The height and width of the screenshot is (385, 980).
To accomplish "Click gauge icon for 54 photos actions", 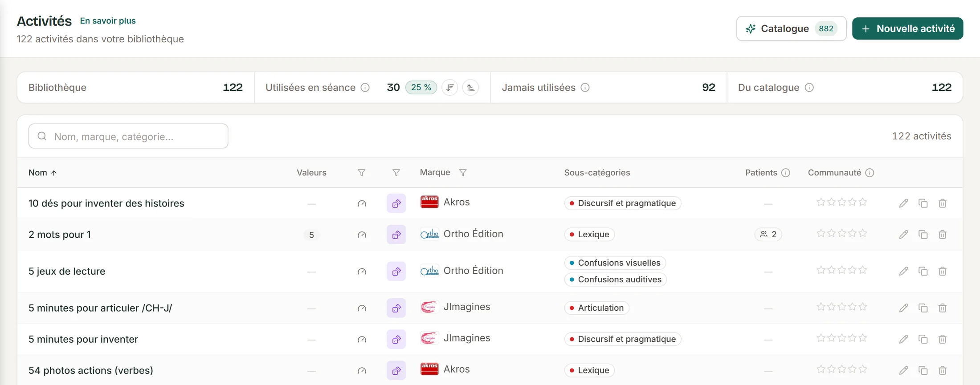I will [x=362, y=371].
